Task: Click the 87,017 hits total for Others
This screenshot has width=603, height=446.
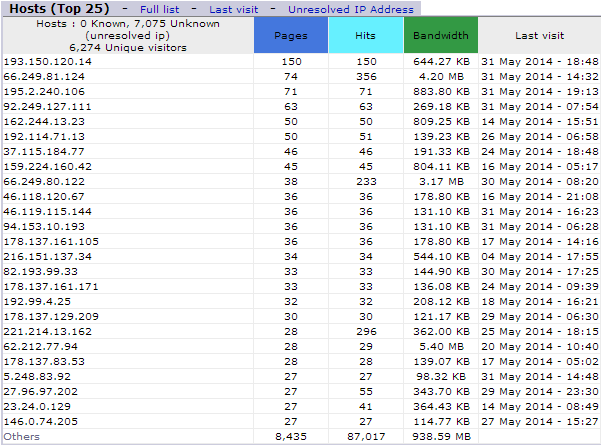Action: coord(366,436)
